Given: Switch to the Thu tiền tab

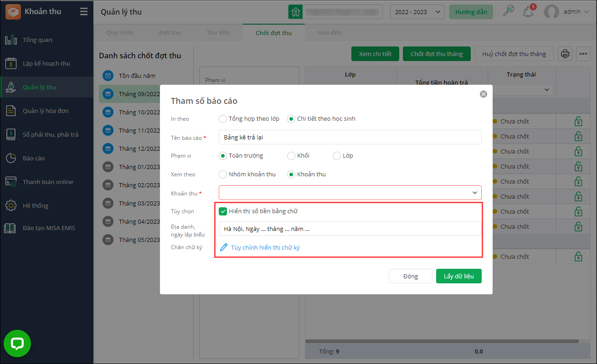Looking at the screenshot, I should click(x=218, y=33).
